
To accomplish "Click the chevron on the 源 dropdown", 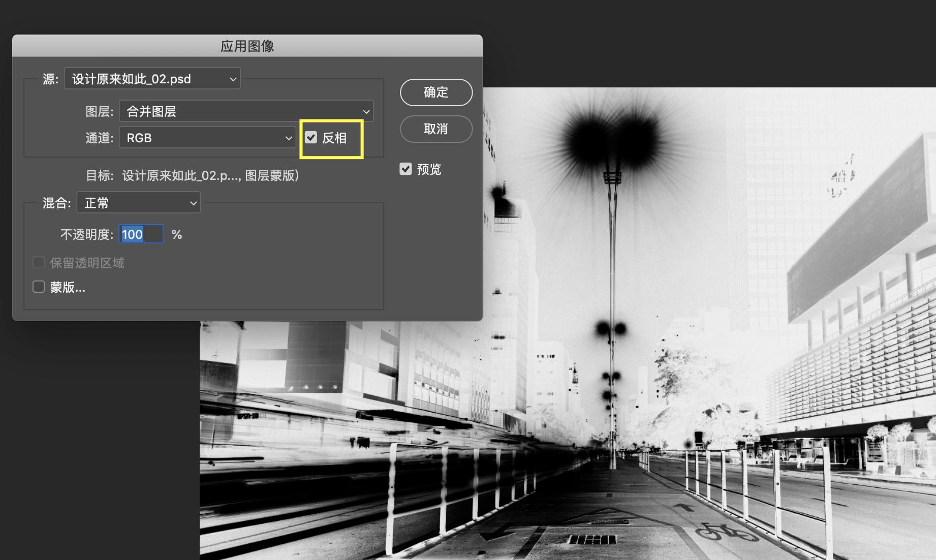I will 233,79.
